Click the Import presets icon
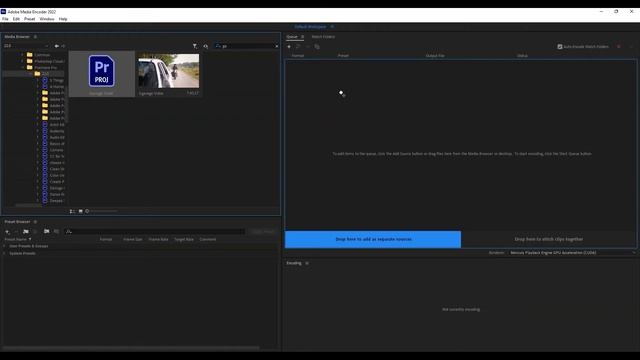Viewport: 640px width, 360px height. (47, 231)
